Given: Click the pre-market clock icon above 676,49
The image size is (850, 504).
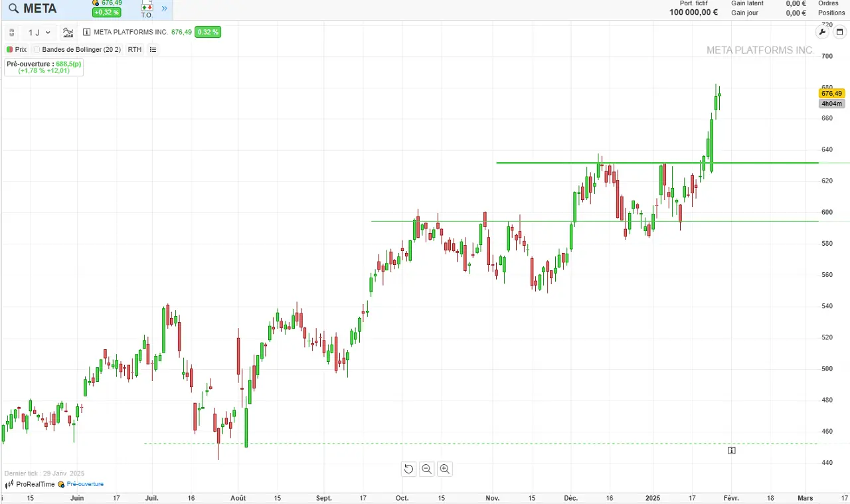Looking at the screenshot, I should (x=96, y=3).
